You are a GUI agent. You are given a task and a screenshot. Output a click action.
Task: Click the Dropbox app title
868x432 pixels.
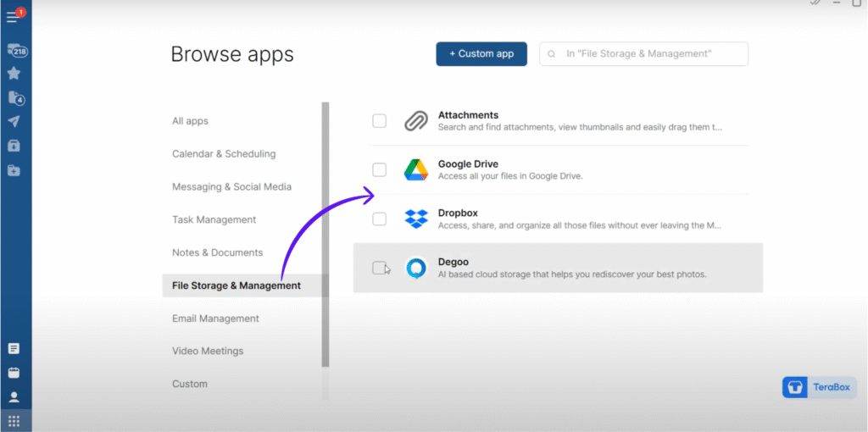458,213
